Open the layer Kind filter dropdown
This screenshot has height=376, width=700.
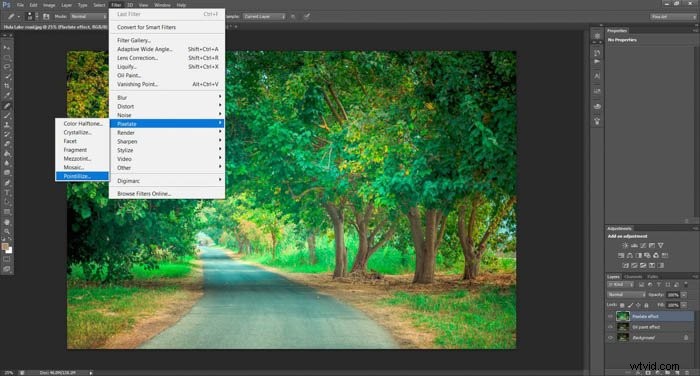pyautogui.click(x=621, y=284)
